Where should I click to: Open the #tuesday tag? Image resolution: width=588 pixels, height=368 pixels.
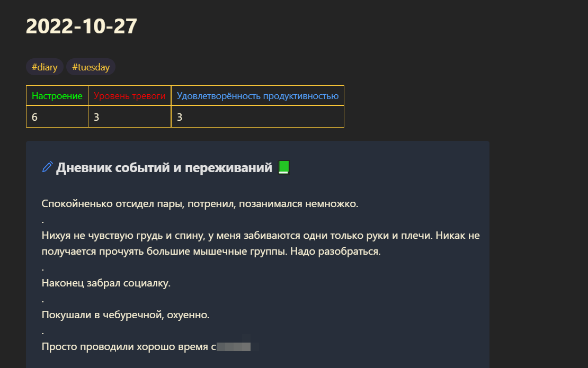tap(91, 67)
